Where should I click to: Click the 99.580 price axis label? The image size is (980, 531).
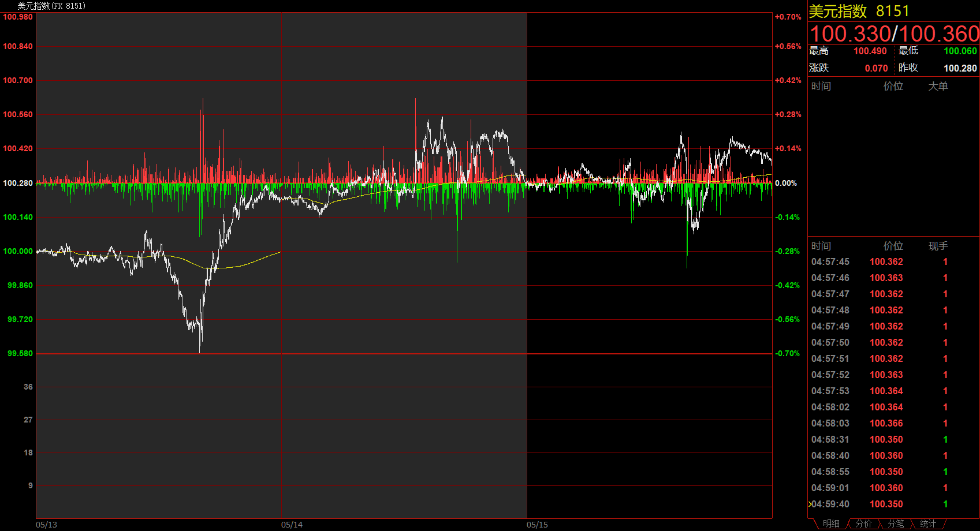pyautogui.click(x=20, y=353)
